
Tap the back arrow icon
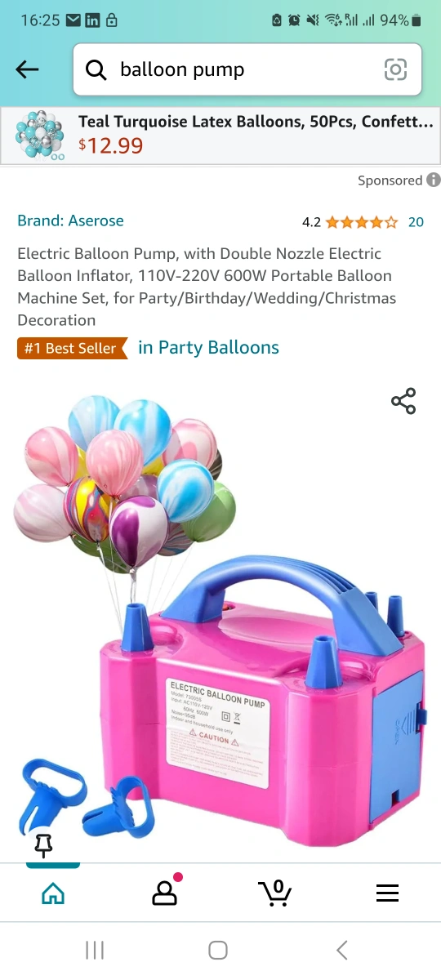[28, 70]
